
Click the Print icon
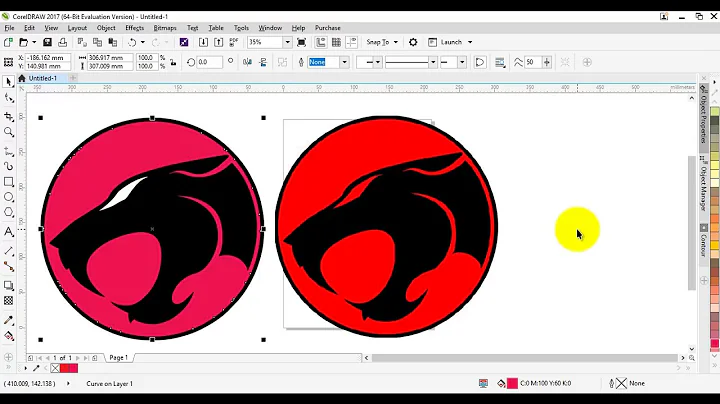point(62,42)
